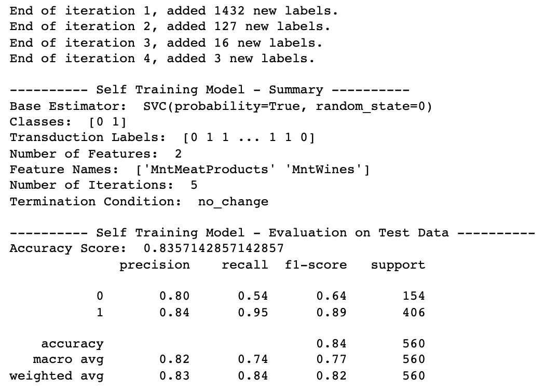
Task: Click the 'no_change' termination condition value
Action: point(233,201)
